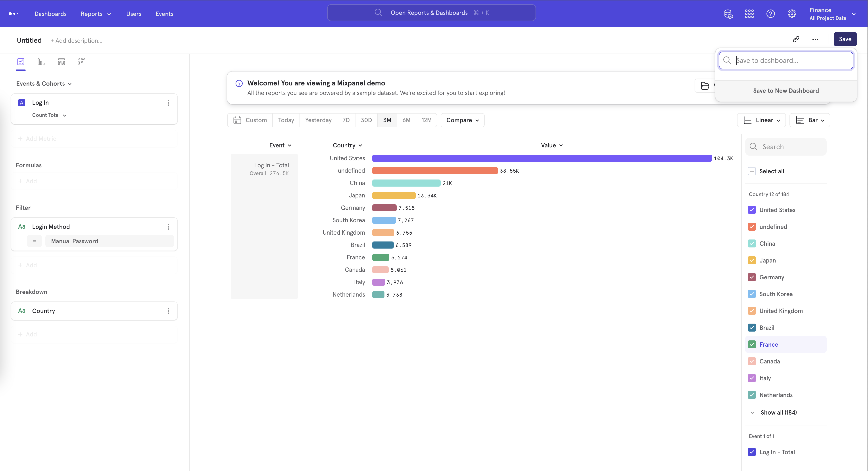
Task: Click the data management icon in top bar
Action: 728,14
